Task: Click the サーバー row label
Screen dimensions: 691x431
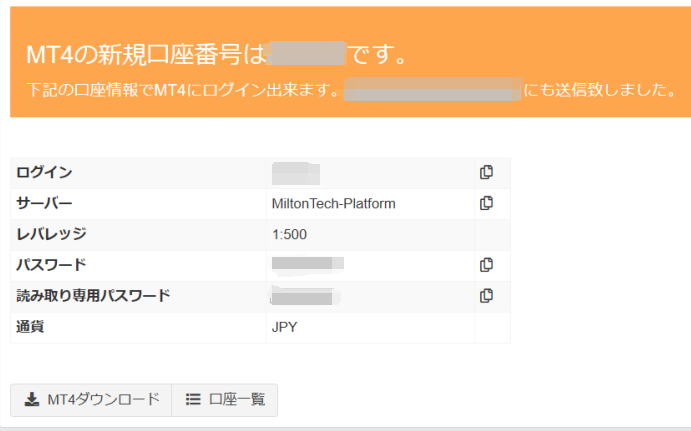Action: 44,204
